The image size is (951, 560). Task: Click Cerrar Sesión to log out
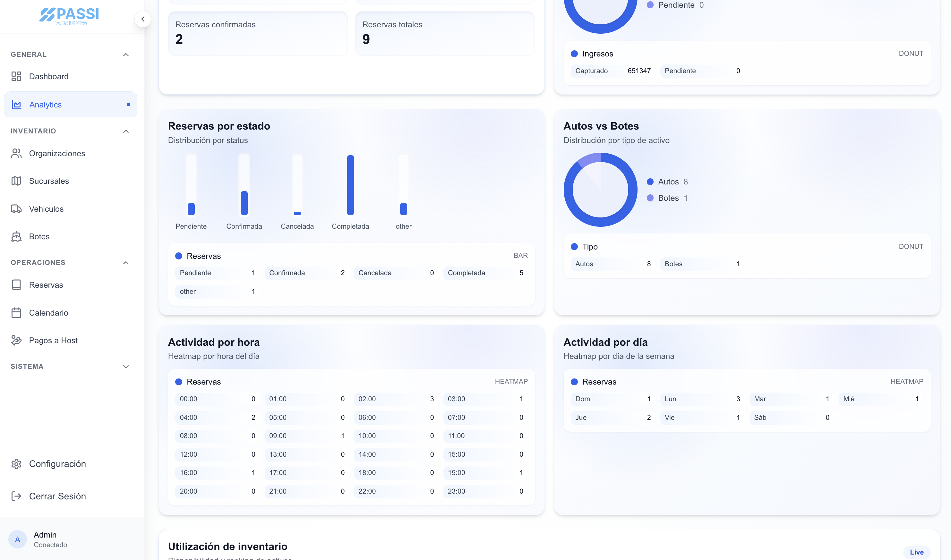coord(57,496)
